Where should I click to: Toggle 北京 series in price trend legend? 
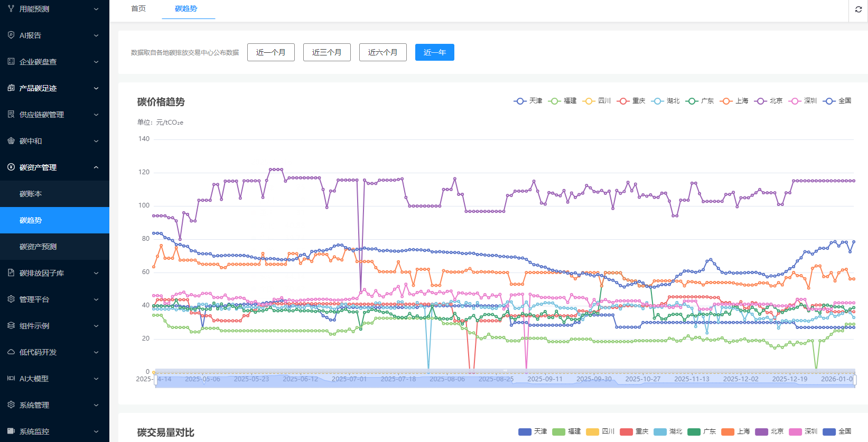(x=768, y=101)
